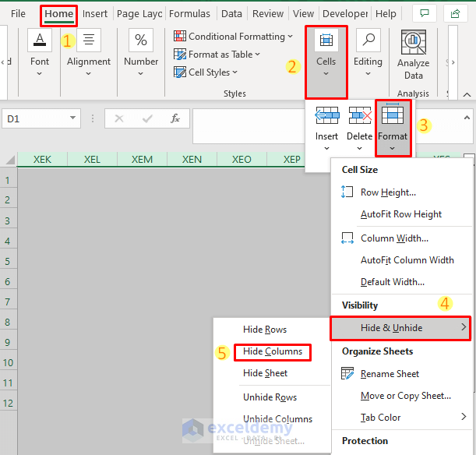This screenshot has width=476, height=455.
Task: Switch to the Formulas tab
Action: point(189,14)
